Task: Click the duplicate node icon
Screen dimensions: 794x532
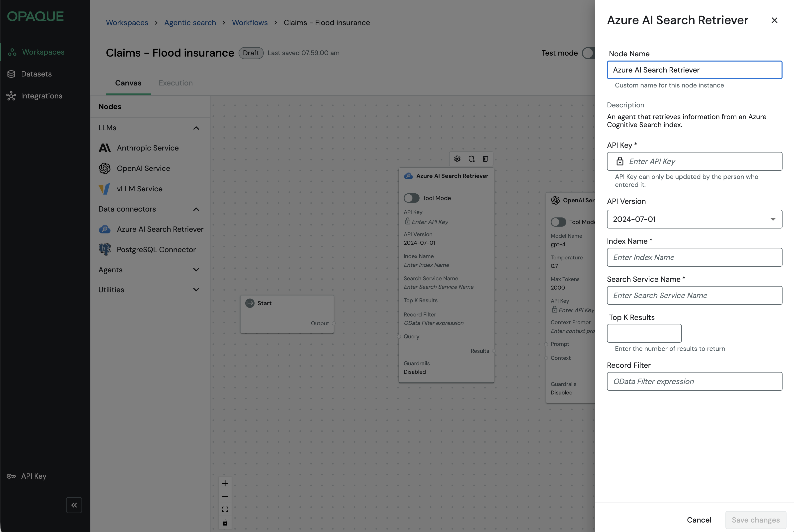Action: click(471, 159)
